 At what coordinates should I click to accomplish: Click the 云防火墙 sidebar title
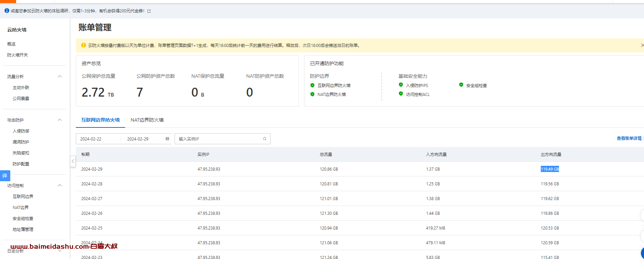pyautogui.click(x=17, y=30)
